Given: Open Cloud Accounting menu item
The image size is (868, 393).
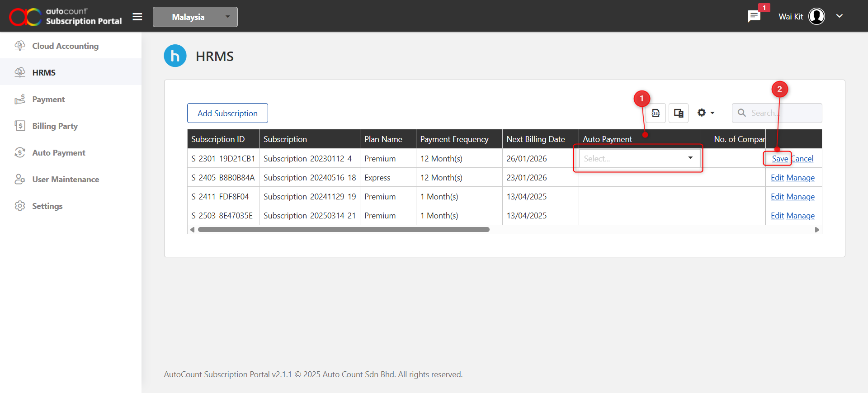Looking at the screenshot, I should click(71, 46).
